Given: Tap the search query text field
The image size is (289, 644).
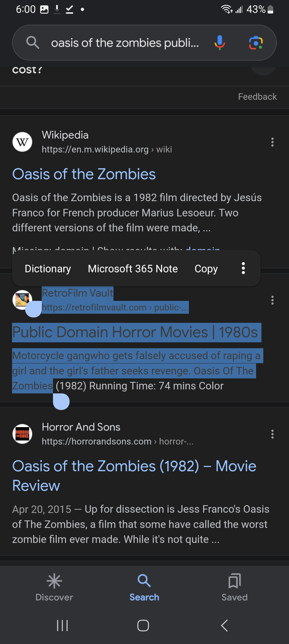Looking at the screenshot, I should pyautogui.click(x=125, y=43).
